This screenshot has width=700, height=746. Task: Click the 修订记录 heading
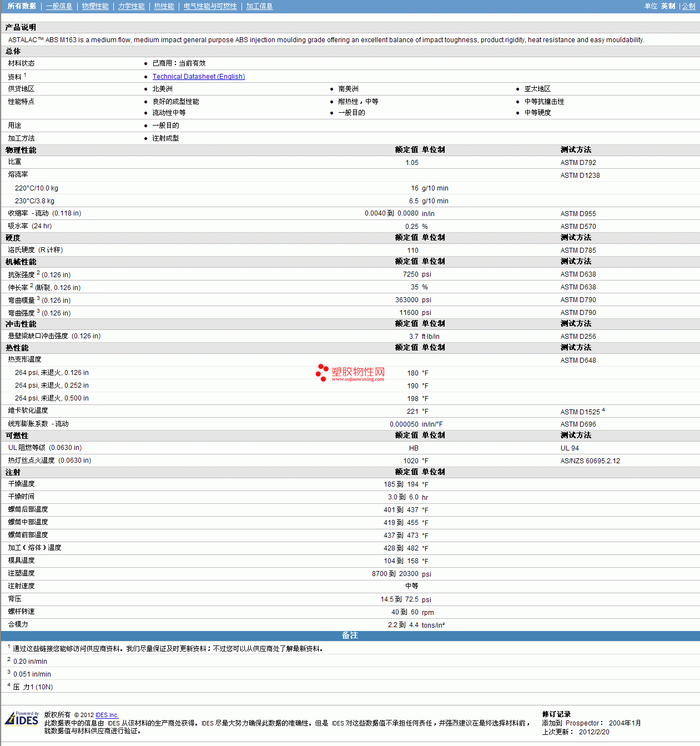pos(556,714)
